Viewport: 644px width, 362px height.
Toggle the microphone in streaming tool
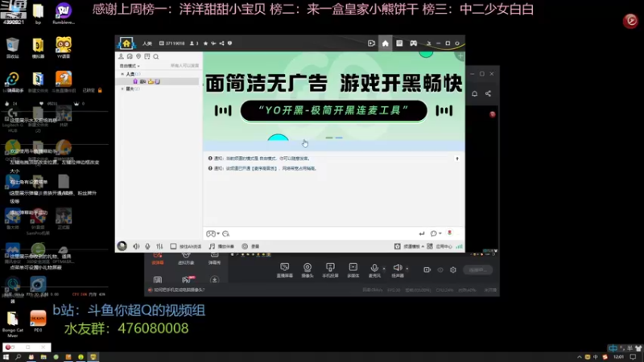pos(374,270)
